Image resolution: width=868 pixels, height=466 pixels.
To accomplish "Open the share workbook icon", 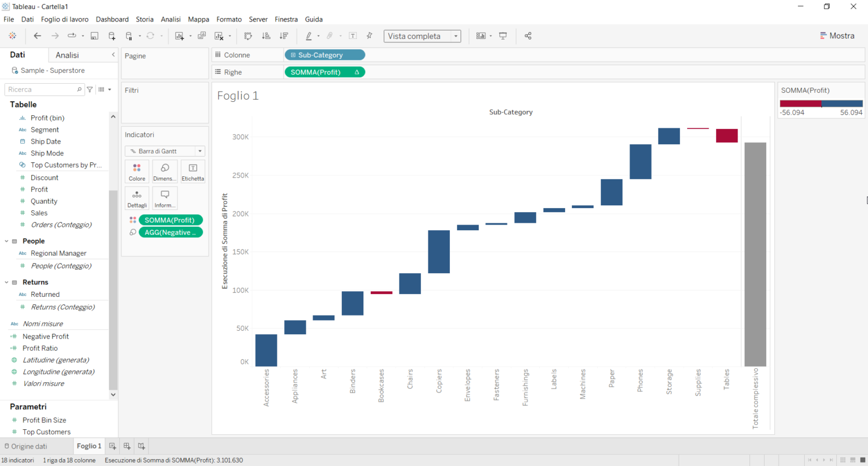I will point(528,36).
